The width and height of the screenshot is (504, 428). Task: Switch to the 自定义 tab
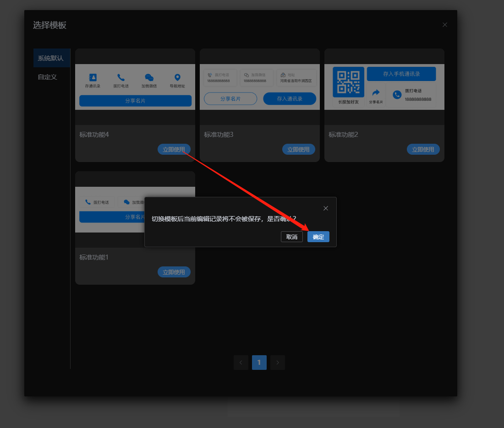click(x=48, y=77)
